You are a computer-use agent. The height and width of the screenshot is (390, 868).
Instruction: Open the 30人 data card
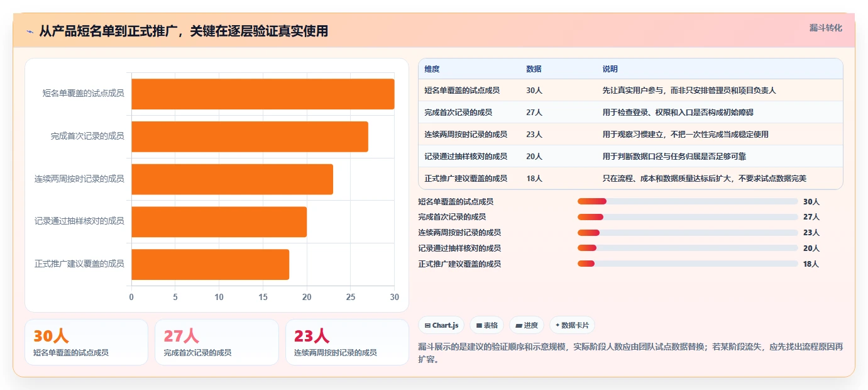86,342
